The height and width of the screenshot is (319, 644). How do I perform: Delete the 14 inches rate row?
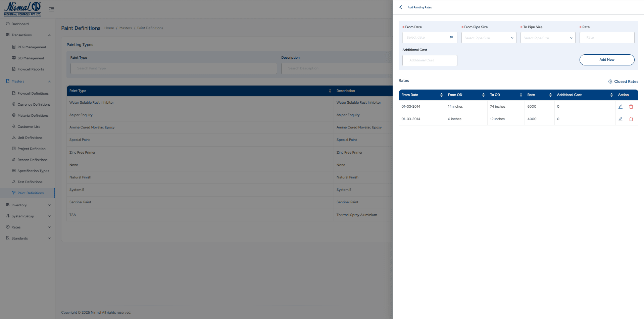coord(631,107)
